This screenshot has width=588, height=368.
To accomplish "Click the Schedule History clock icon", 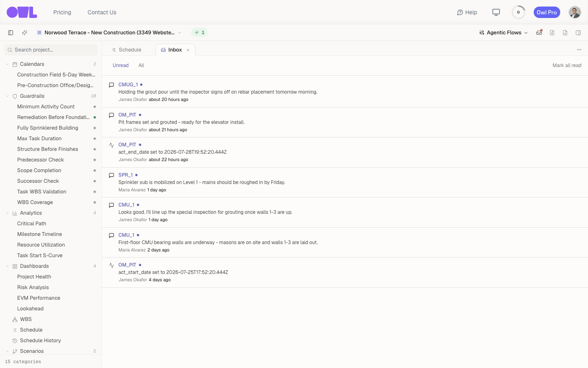I will tap(15, 341).
